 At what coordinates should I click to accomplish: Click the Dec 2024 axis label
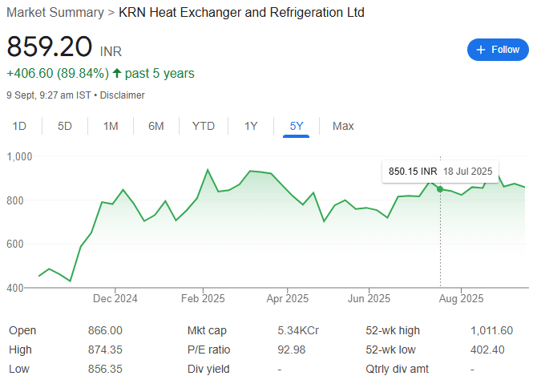click(115, 298)
